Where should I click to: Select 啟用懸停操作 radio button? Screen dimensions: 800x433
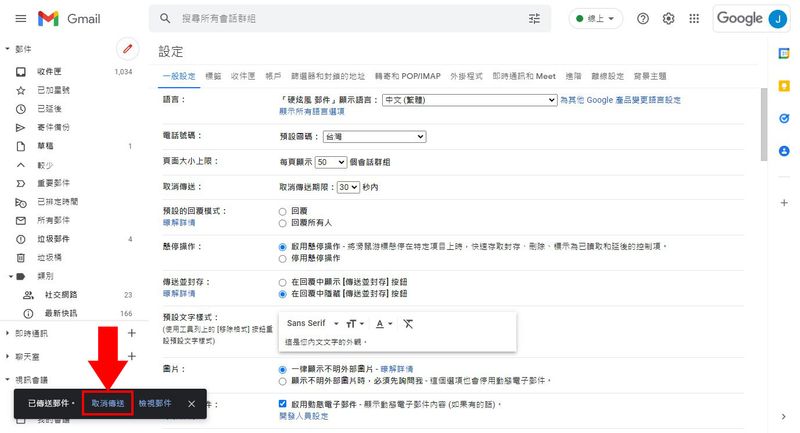pyautogui.click(x=282, y=247)
